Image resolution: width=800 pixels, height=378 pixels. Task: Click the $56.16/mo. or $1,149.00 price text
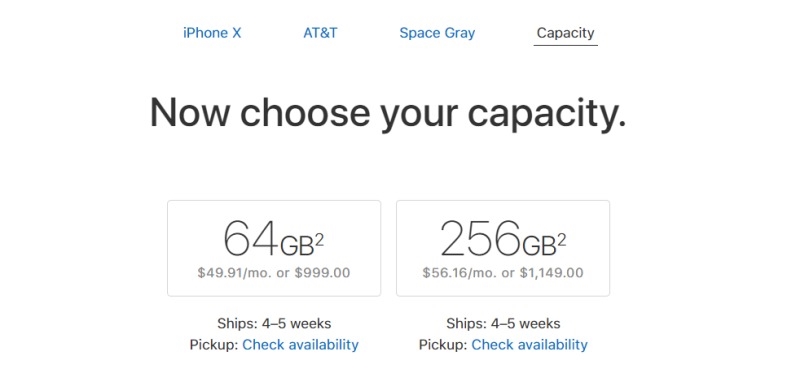coord(503,273)
